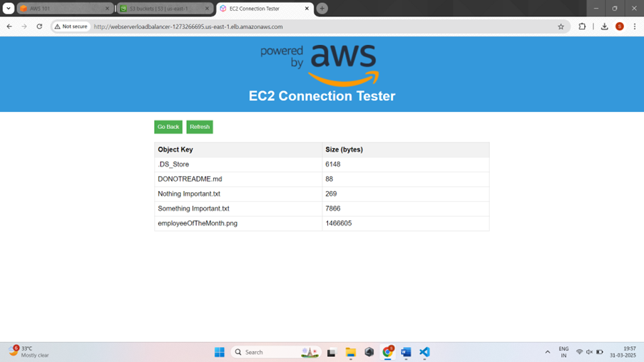Open the Extensions puzzle icon
Viewport: 644px width, 362px height.
click(582, 26)
